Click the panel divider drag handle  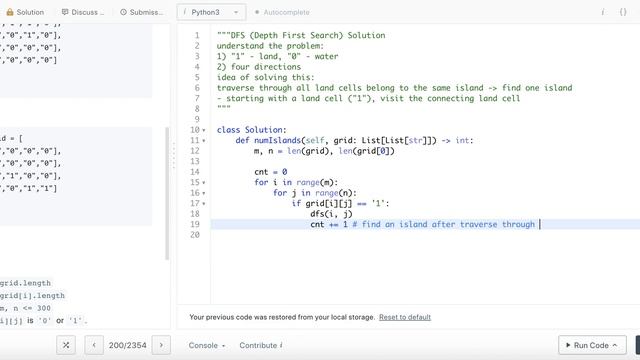tap(174, 155)
